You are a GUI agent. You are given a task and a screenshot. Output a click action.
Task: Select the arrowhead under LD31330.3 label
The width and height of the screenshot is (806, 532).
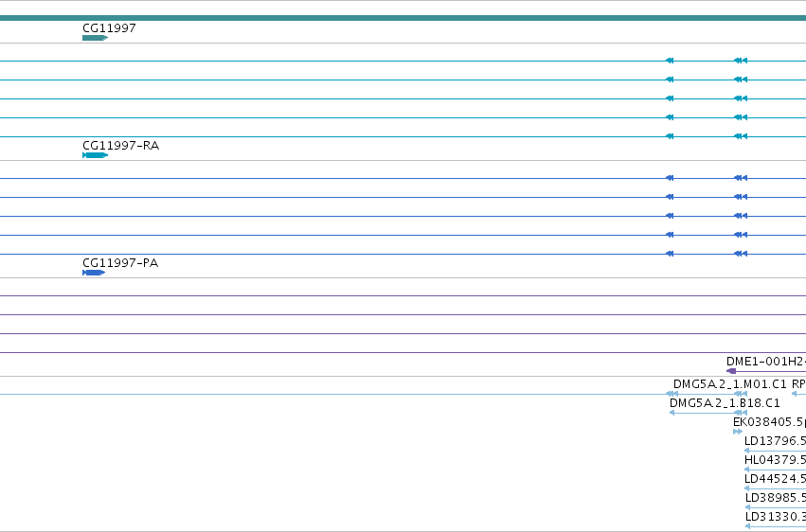tap(747, 526)
